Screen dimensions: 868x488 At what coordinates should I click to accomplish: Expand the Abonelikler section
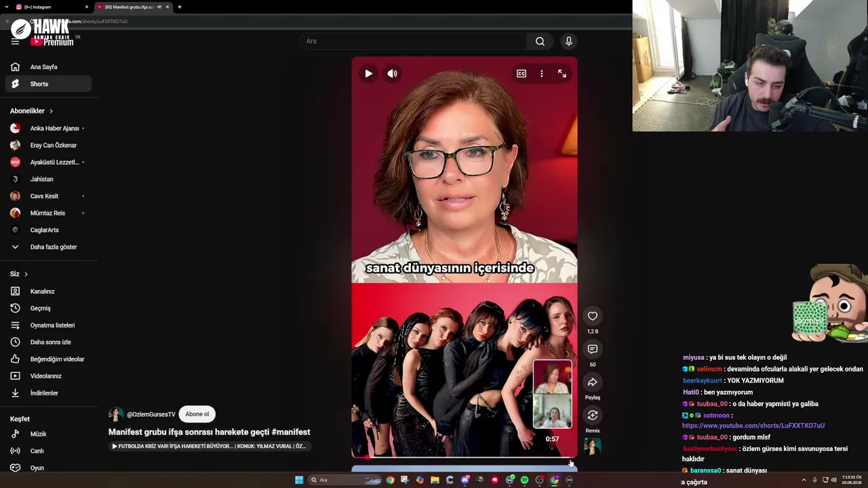click(32, 111)
